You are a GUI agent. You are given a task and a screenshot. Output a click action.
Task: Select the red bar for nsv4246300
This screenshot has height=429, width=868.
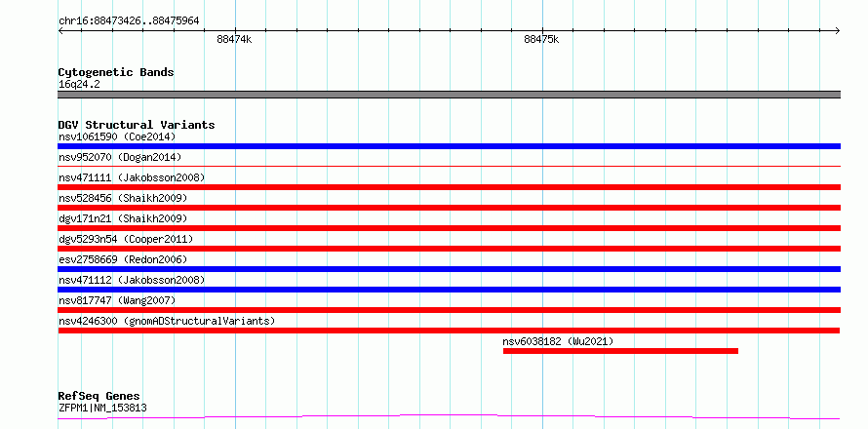(x=449, y=331)
